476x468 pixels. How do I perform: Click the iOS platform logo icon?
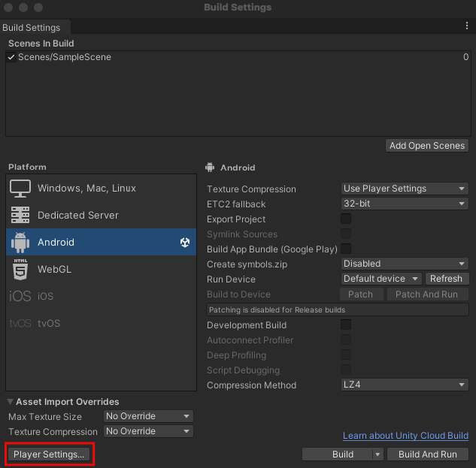click(x=20, y=296)
